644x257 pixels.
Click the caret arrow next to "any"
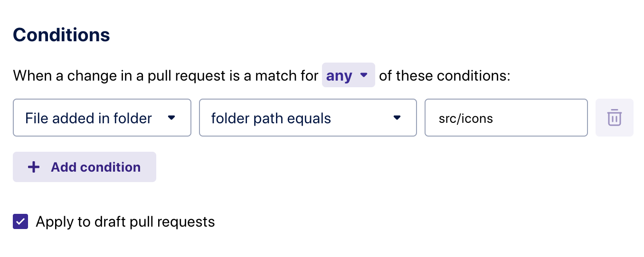[x=364, y=75]
